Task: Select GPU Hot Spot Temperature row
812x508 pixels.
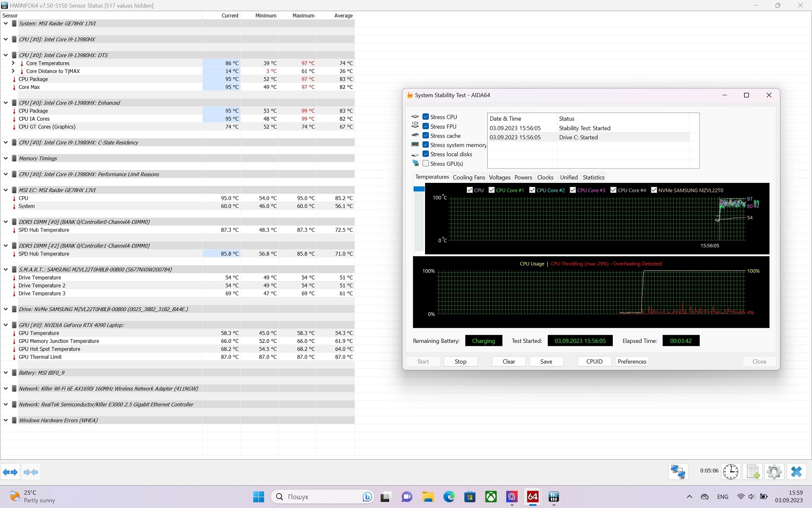Action: (x=177, y=349)
